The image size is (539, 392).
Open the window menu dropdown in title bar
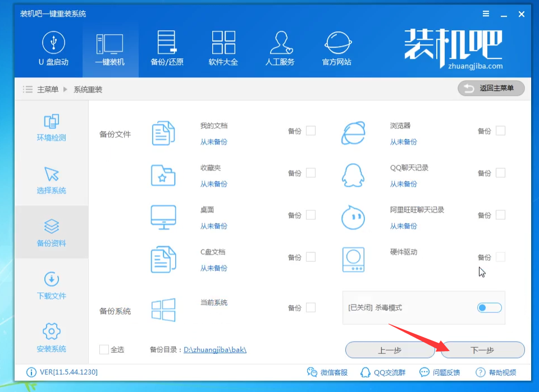point(486,14)
